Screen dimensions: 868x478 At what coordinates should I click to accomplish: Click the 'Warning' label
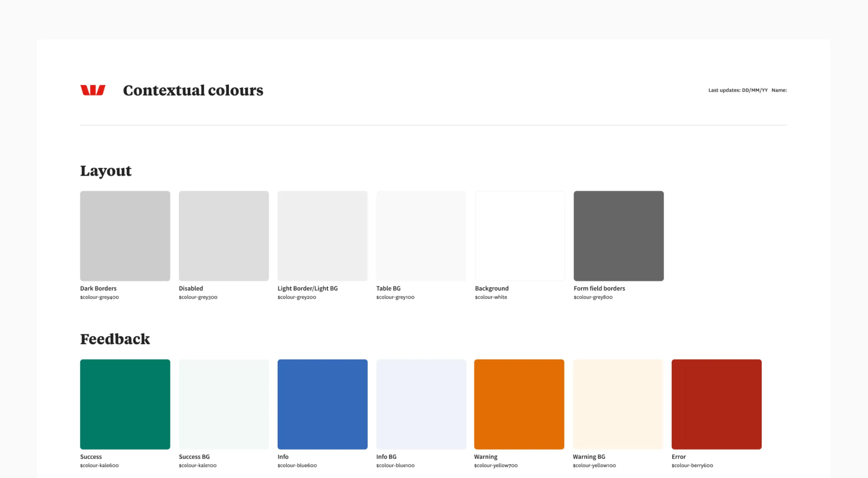[486, 457]
